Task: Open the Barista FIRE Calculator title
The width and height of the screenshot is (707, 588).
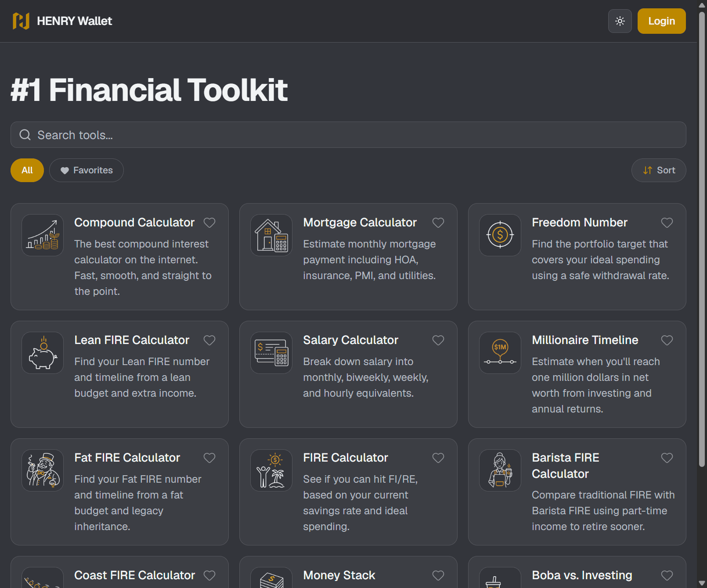Action: pos(566,466)
